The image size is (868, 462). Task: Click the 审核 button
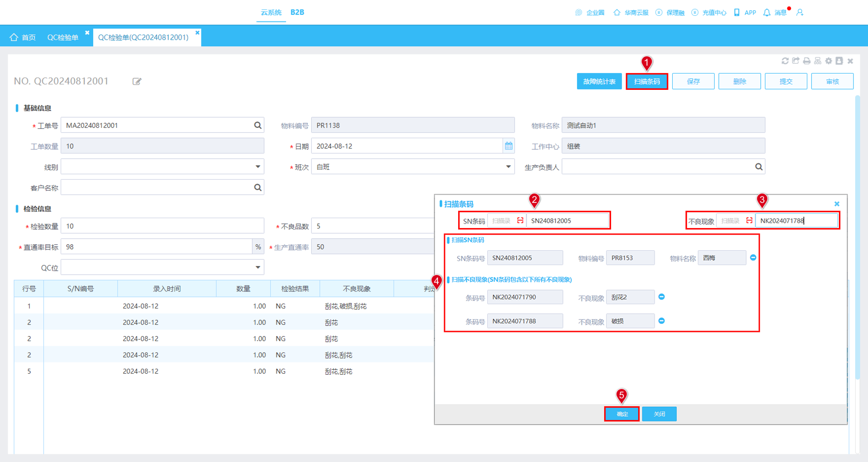pyautogui.click(x=832, y=81)
